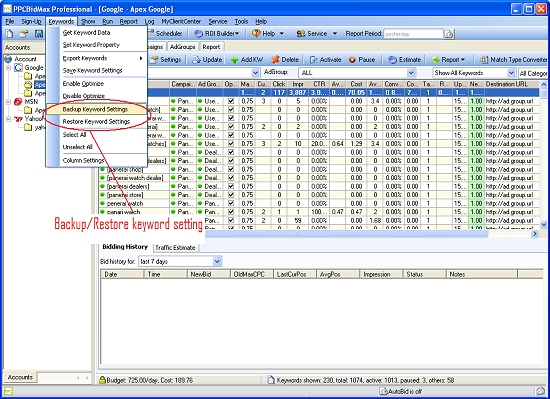Click the Help question-mark icon

click(x=256, y=34)
